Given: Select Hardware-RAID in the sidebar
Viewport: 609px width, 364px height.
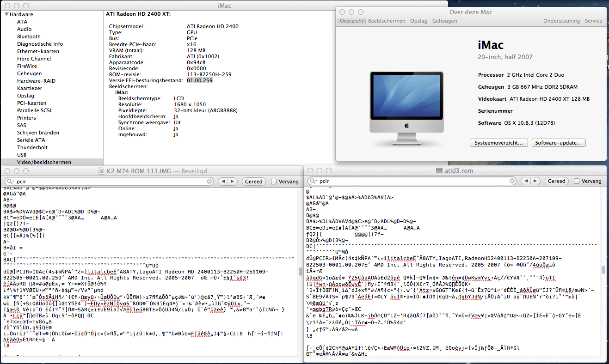Looking at the screenshot, I should pos(36,81).
